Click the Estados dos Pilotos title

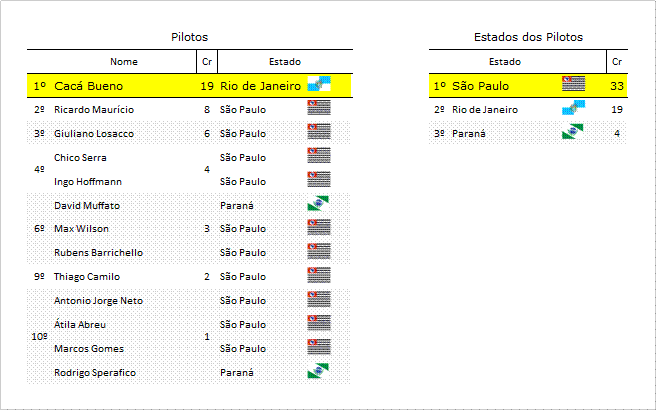528,37
